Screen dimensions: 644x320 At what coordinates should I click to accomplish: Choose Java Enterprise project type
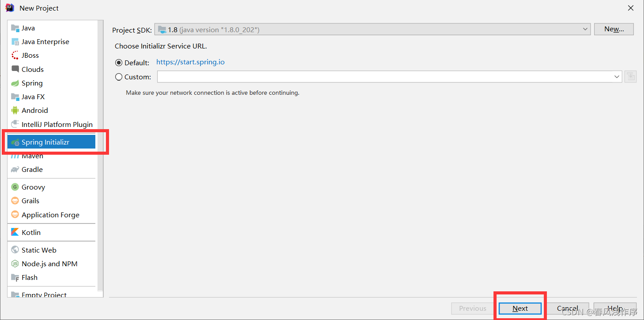point(51,41)
